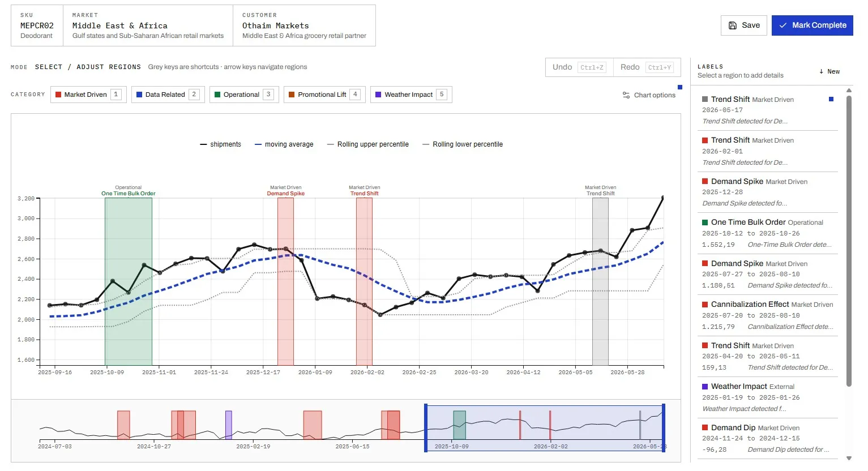Click the New label sort arrow
The image size is (868, 471).
coord(821,71)
